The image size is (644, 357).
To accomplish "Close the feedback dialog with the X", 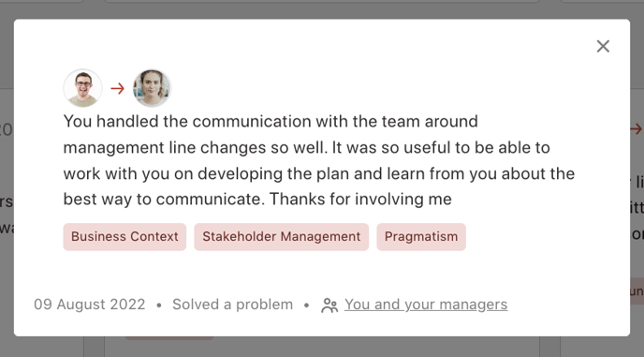I will click(603, 46).
